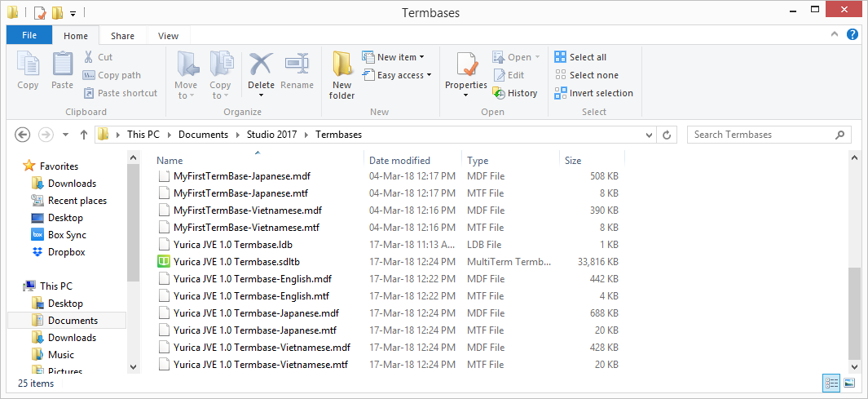Collapse the ribbon with the chevron
Image resolution: width=868 pixels, height=399 pixels.
(835, 34)
